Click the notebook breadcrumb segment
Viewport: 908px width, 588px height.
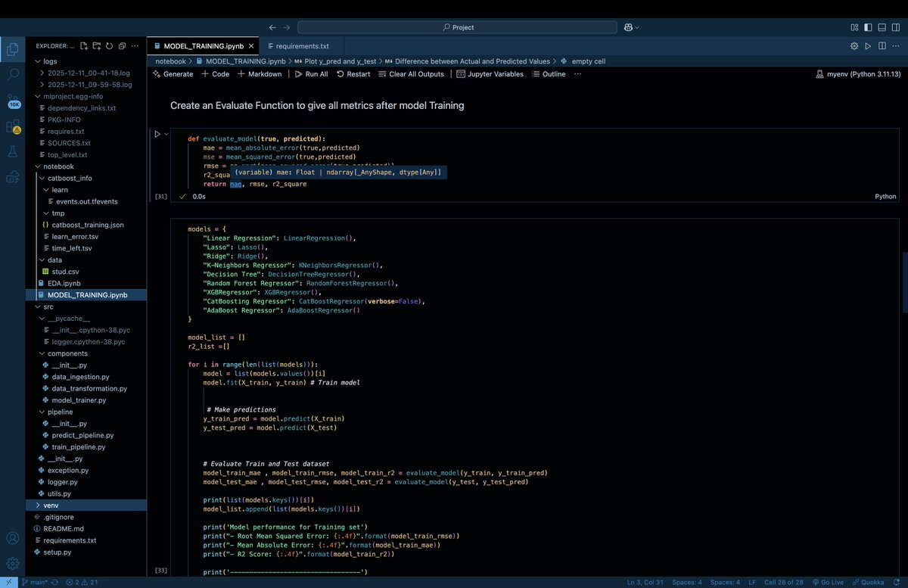[171, 61]
